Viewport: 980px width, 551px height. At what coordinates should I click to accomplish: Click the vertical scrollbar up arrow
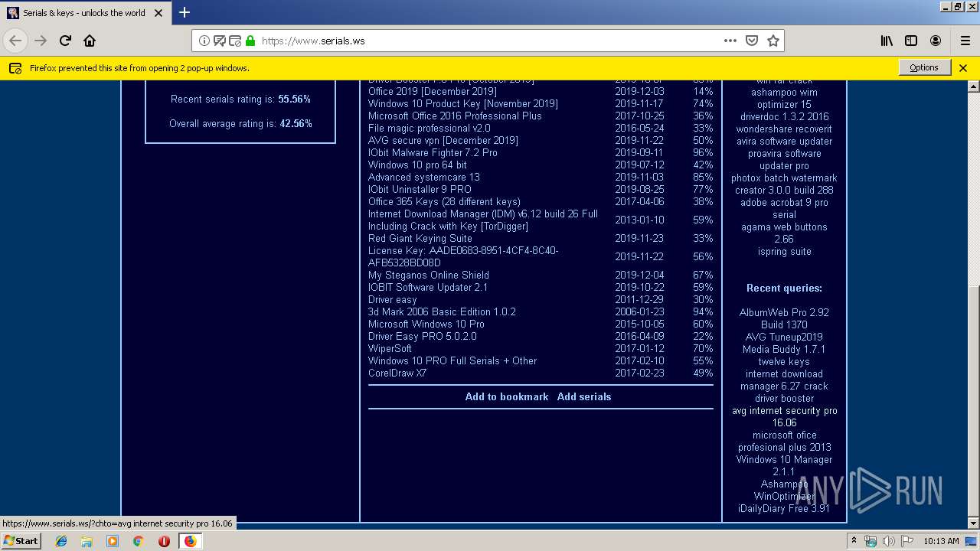[x=973, y=86]
